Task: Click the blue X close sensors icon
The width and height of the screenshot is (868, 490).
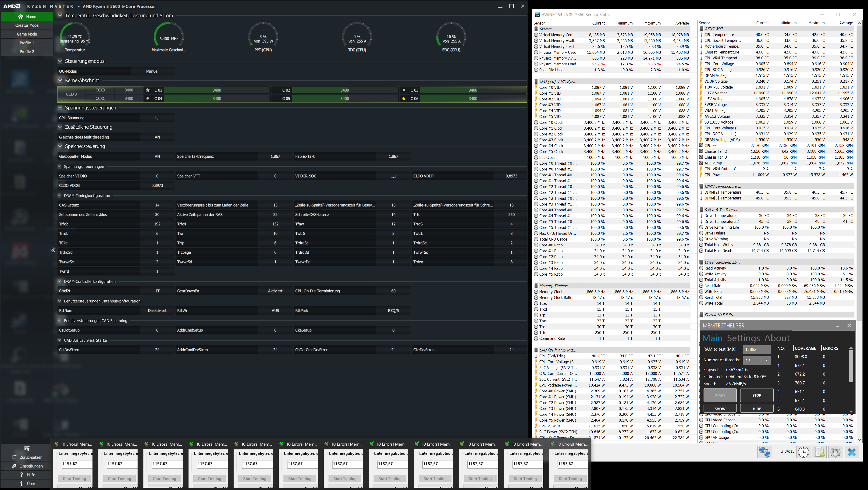Action: pos(852,452)
